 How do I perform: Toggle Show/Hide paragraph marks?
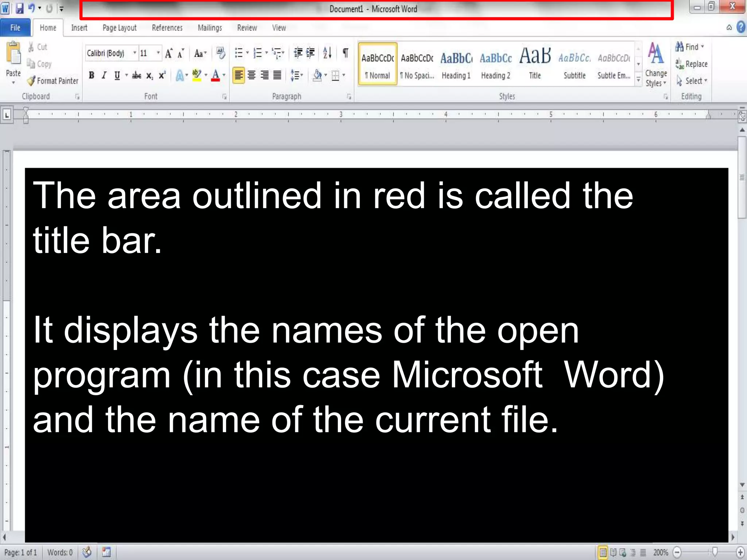click(345, 53)
